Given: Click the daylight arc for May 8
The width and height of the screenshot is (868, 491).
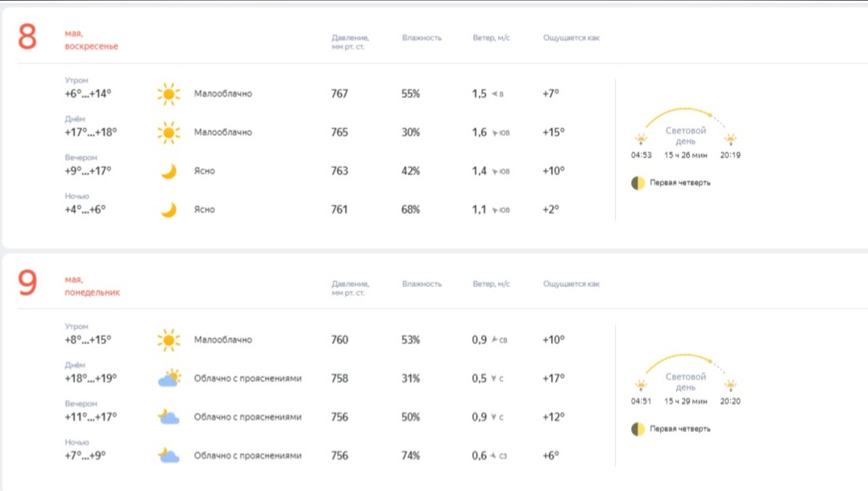Looking at the screenshot, I should 685,113.
